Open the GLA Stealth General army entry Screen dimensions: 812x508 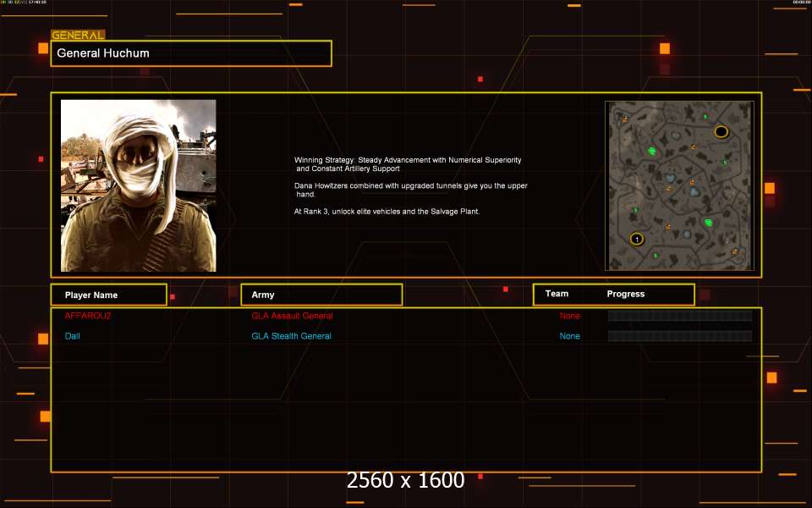[x=291, y=336]
